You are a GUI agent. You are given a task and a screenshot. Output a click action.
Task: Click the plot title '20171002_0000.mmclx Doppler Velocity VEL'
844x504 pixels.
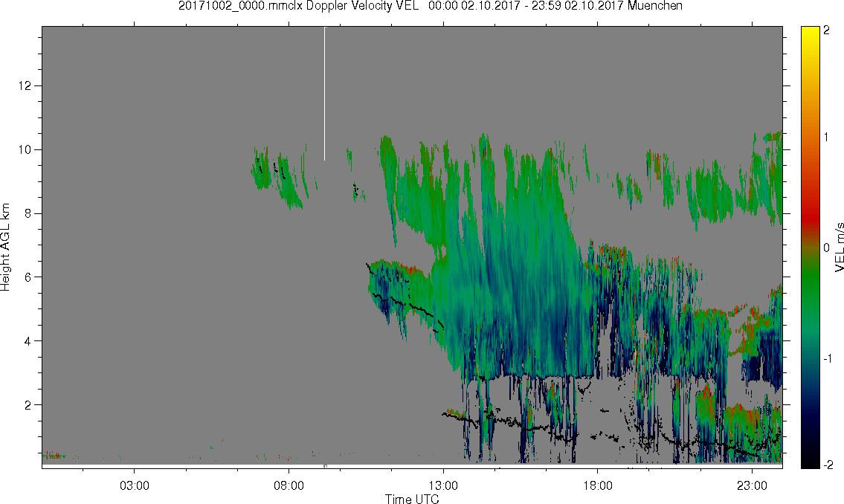pos(298,6)
